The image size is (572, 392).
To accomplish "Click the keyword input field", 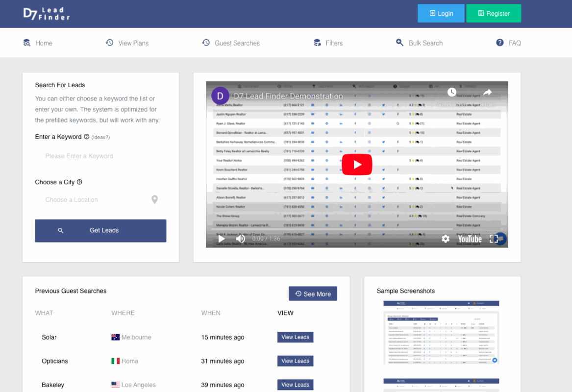I will [x=100, y=156].
